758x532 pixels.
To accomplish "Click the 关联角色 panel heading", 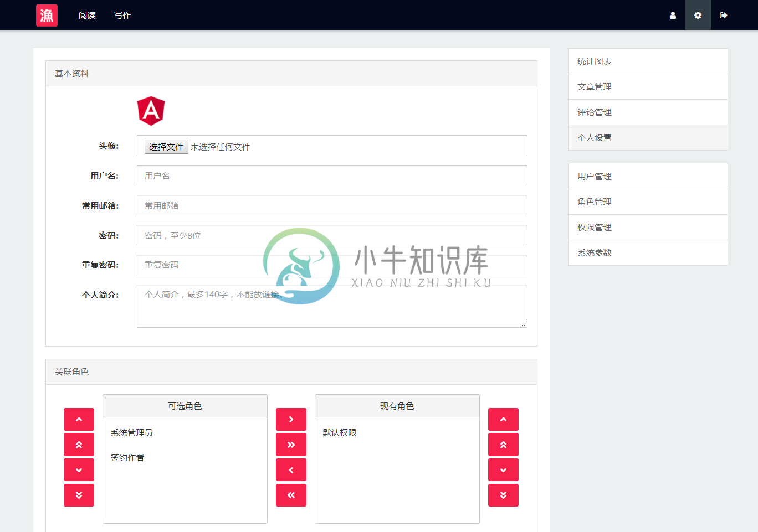I will point(291,372).
